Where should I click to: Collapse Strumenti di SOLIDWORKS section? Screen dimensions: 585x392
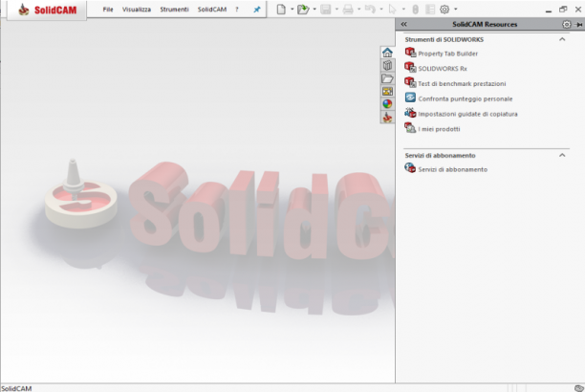pos(562,39)
